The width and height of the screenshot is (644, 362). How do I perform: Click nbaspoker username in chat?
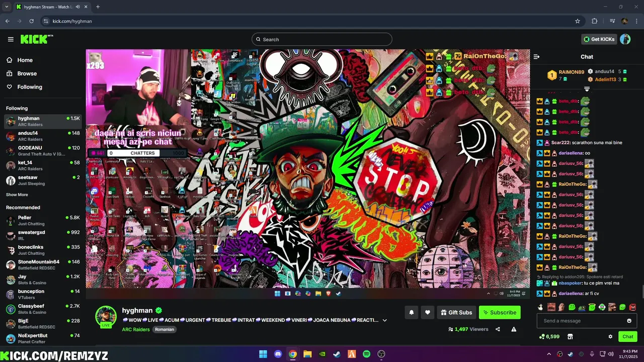point(570,283)
